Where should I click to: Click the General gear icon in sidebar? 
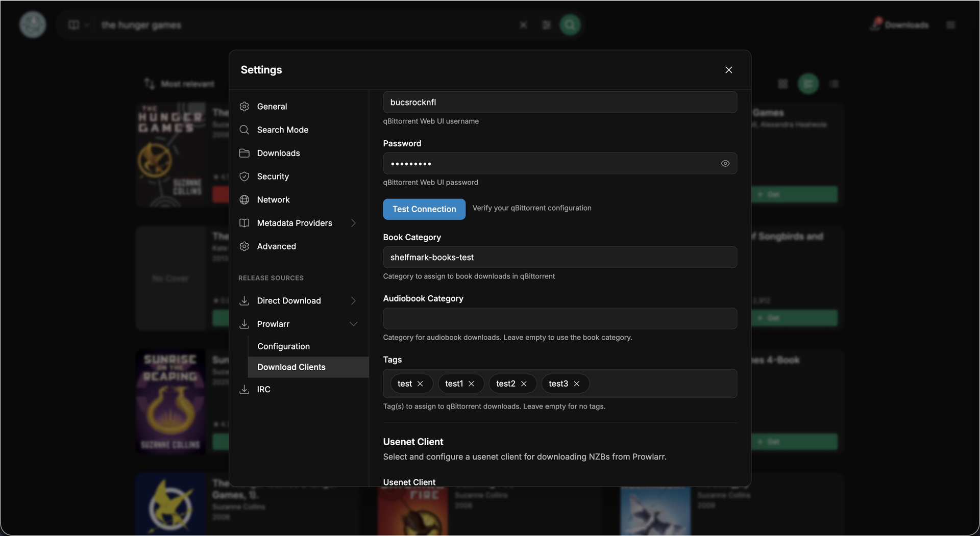(x=244, y=106)
